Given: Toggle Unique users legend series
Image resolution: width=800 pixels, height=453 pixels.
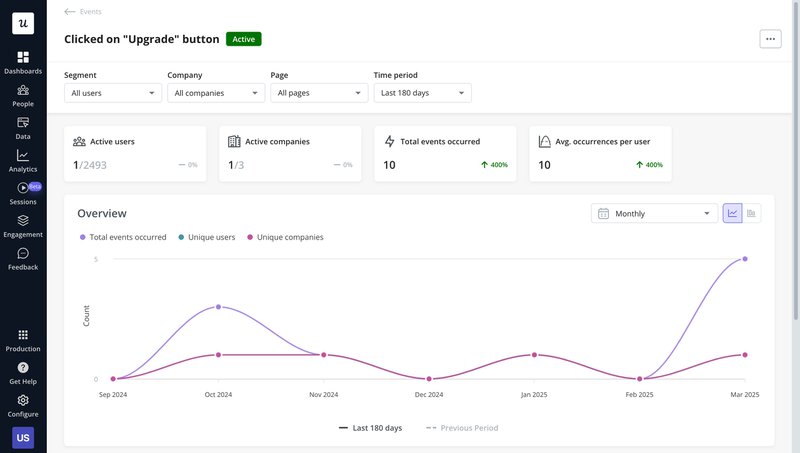Looking at the screenshot, I should coord(206,237).
